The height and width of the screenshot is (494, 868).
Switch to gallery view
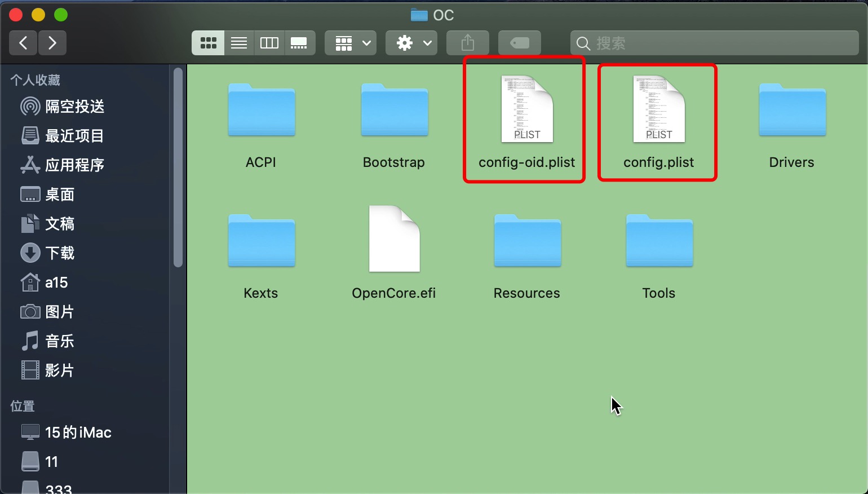(x=299, y=43)
